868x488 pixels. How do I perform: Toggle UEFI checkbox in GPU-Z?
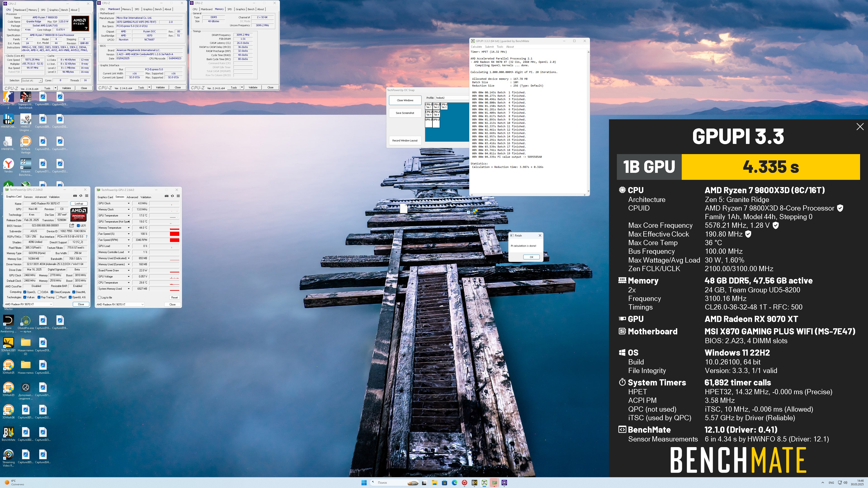tap(78, 226)
